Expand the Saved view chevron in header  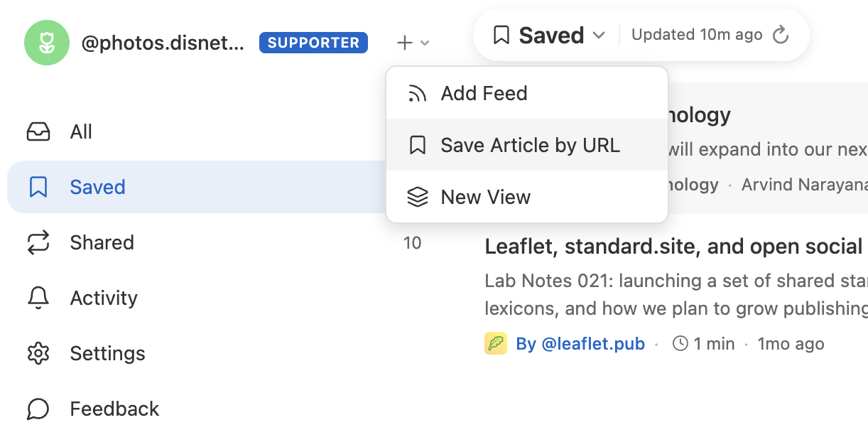click(599, 35)
